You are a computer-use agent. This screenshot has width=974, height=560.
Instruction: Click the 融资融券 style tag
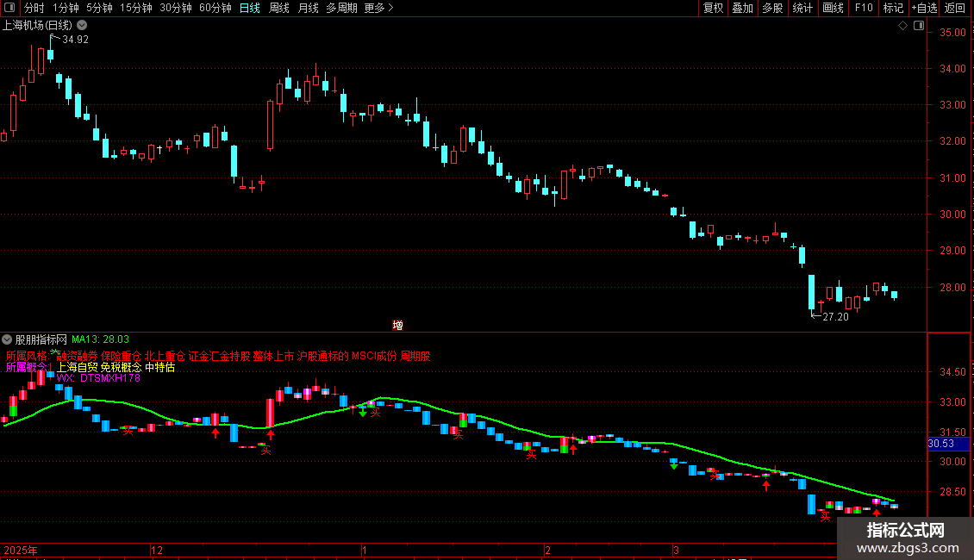click(77, 356)
